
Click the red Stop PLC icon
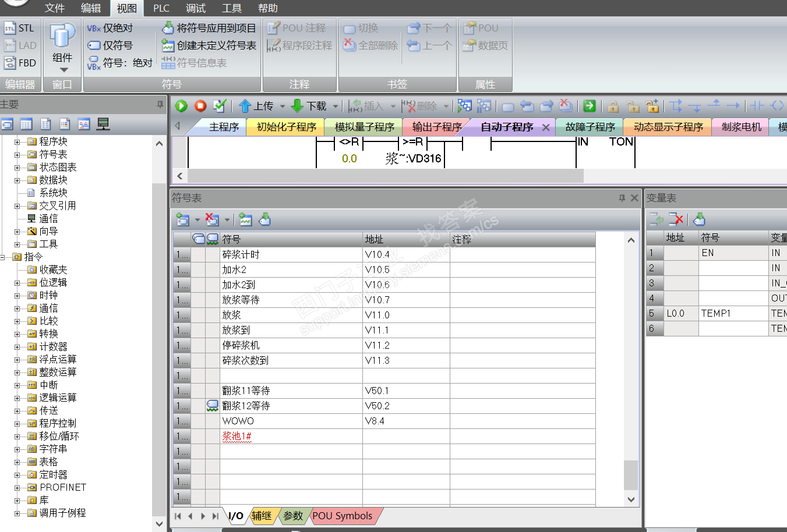pos(200,106)
